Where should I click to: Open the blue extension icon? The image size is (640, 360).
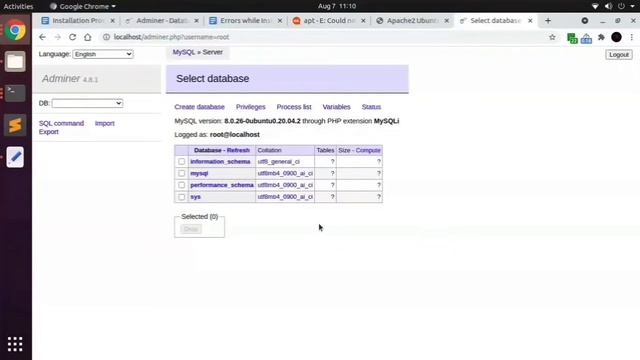587,38
